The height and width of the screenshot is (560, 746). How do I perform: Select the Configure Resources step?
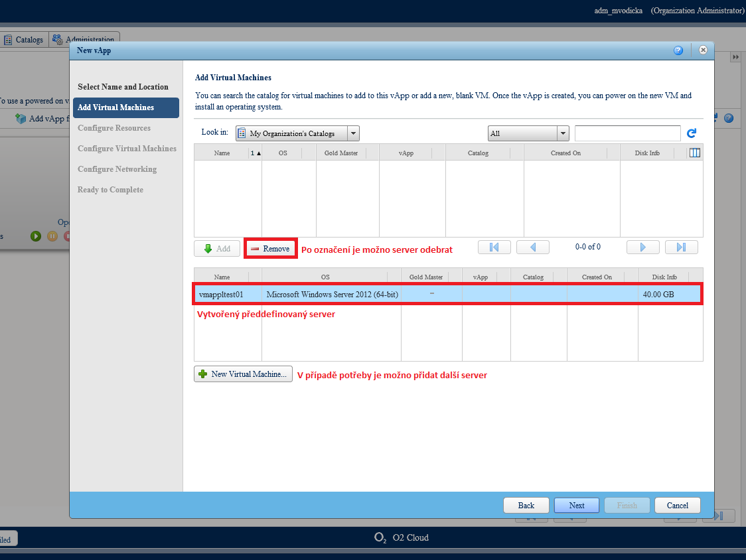tap(114, 128)
